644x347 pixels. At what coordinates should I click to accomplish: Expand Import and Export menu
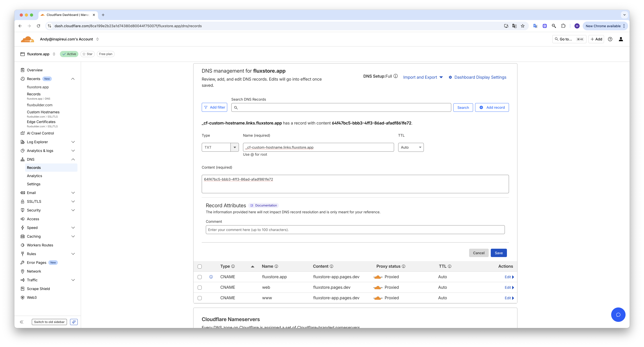[423, 77]
